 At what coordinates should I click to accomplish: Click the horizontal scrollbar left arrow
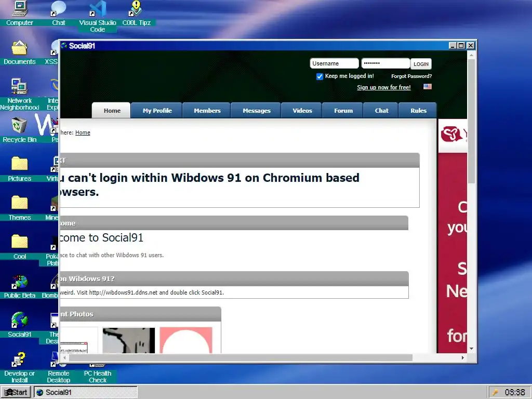pos(64,357)
